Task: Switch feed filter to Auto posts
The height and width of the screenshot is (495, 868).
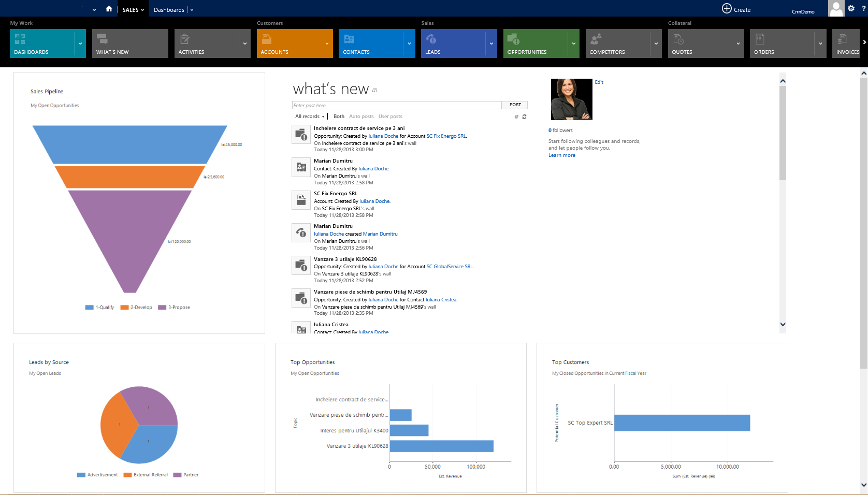Action: (361, 117)
